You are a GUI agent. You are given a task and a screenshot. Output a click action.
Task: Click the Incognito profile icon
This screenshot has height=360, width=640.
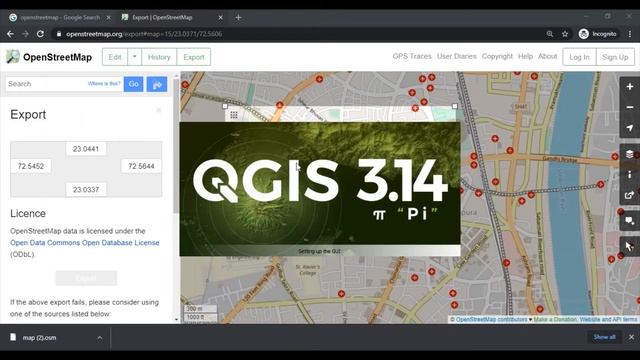(584, 34)
